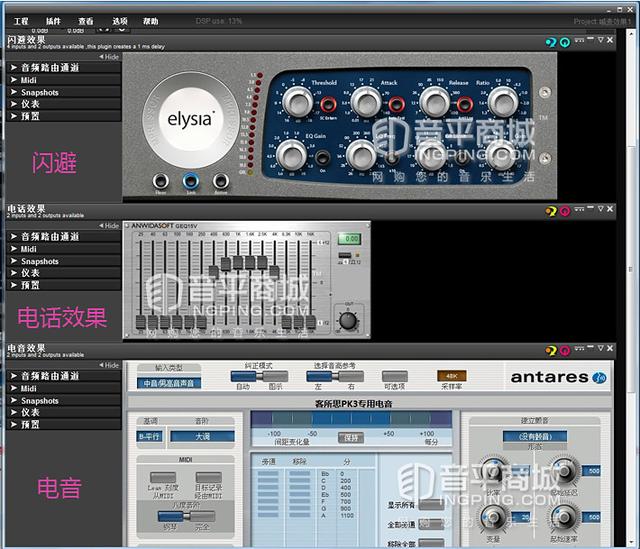Click the pink power icon of 电话效果 plugin
This screenshot has width=640, height=549.
tap(565, 211)
